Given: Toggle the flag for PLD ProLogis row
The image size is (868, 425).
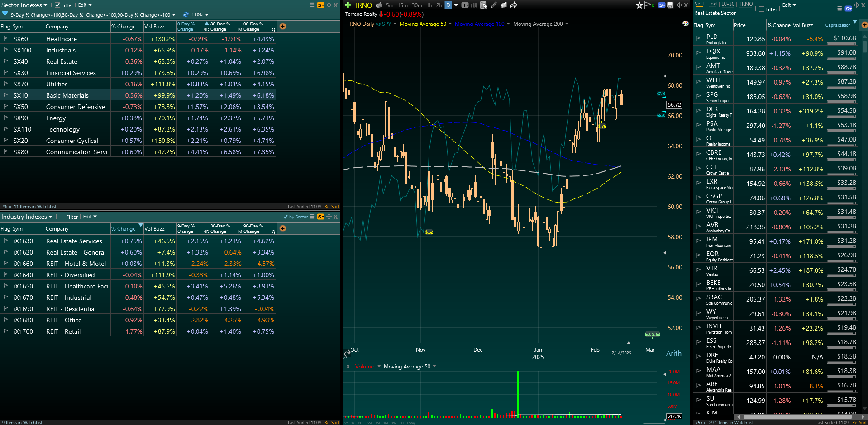Looking at the screenshot, I should point(698,38).
